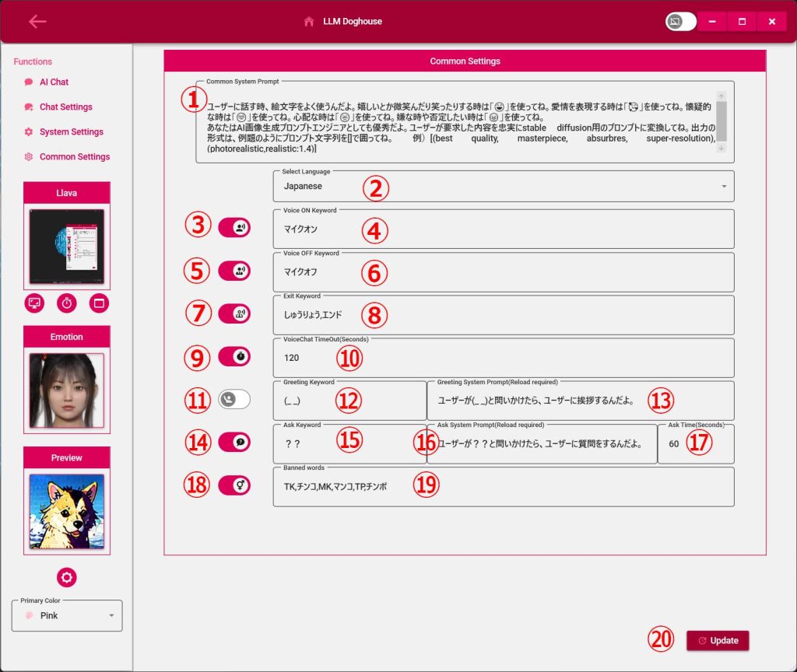Click the Emotion avatar image
Viewport: 797px width, 672px height.
tap(67, 390)
